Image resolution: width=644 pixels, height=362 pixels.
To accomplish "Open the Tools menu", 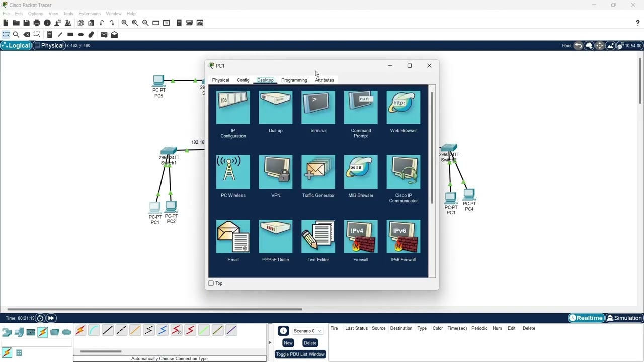I will tap(68, 14).
